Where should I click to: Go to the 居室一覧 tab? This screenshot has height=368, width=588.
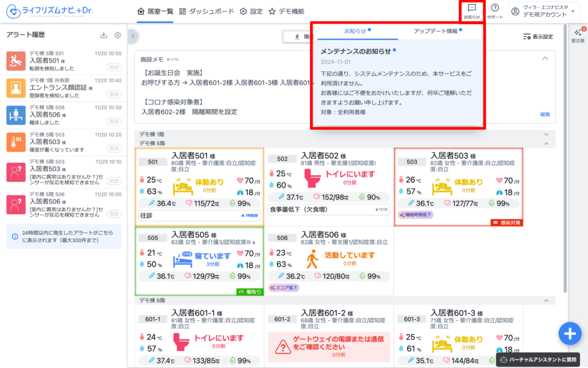pos(155,11)
